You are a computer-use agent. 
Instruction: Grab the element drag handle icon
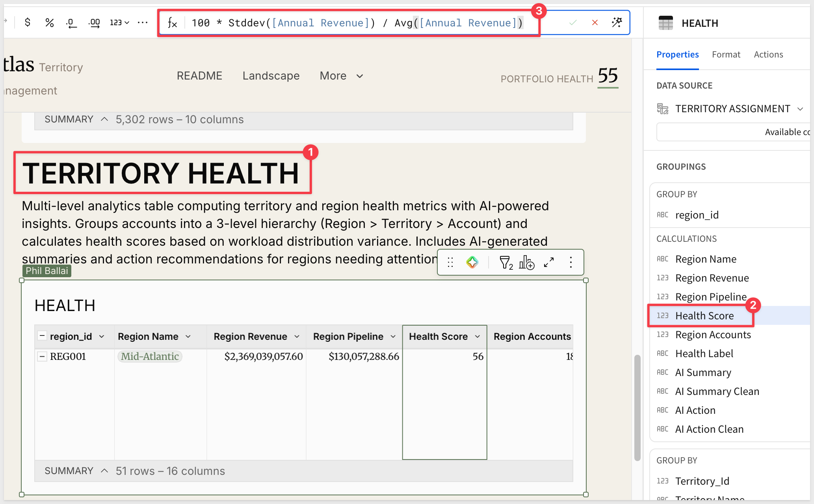pyautogui.click(x=450, y=262)
